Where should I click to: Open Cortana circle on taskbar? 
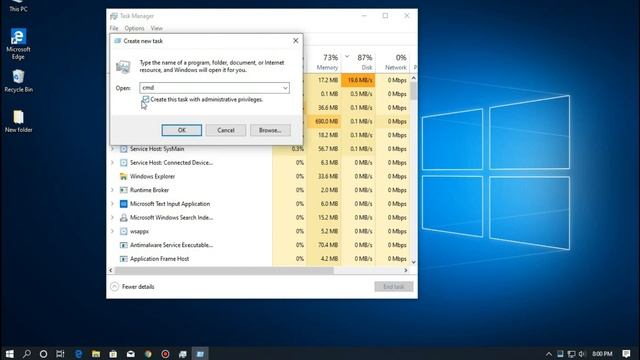[x=43, y=354]
